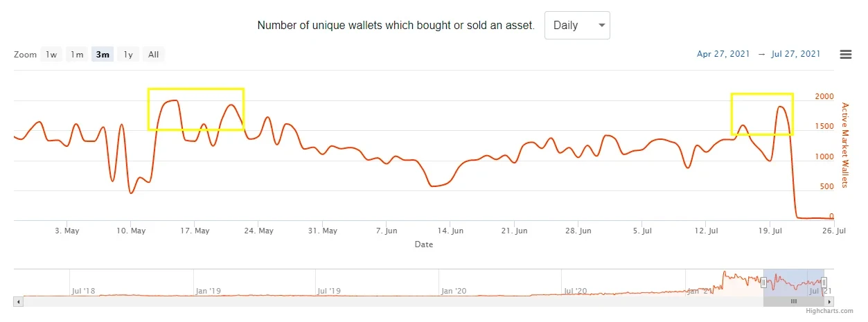Click the Active Market Wallets axis title
This screenshot has width=868, height=322.
844,145
